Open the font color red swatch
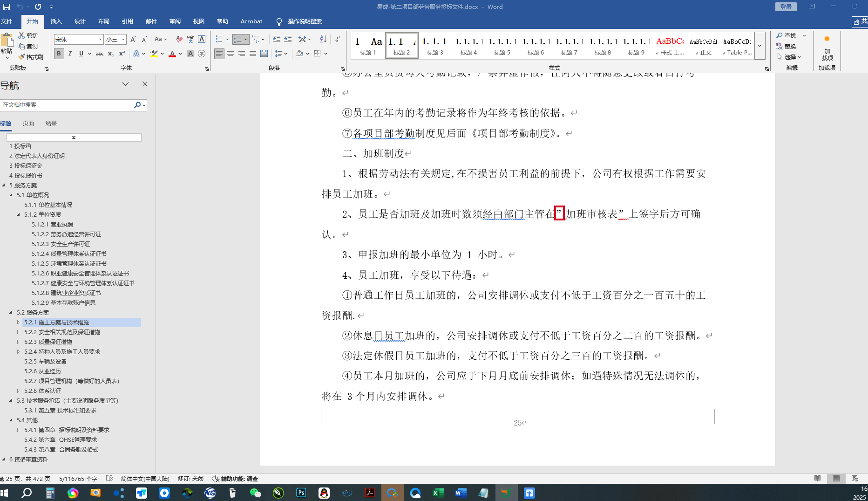The height and width of the screenshot is (501, 868). coord(172,54)
